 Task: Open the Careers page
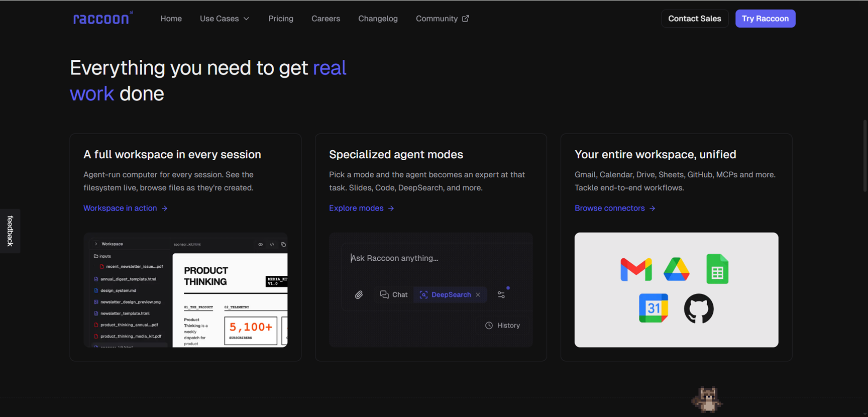(x=325, y=19)
